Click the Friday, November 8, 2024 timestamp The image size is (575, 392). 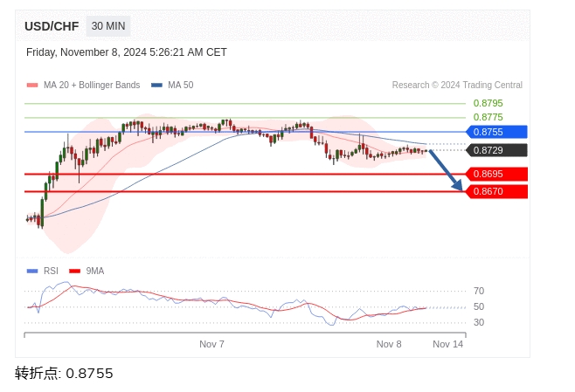pos(126,52)
